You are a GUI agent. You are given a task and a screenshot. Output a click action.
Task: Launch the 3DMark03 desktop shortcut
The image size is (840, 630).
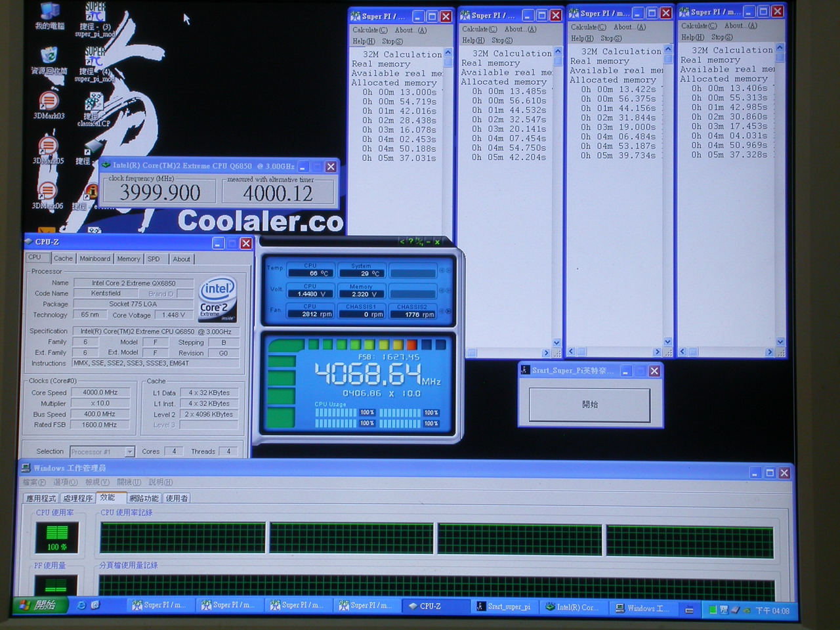tap(49, 105)
